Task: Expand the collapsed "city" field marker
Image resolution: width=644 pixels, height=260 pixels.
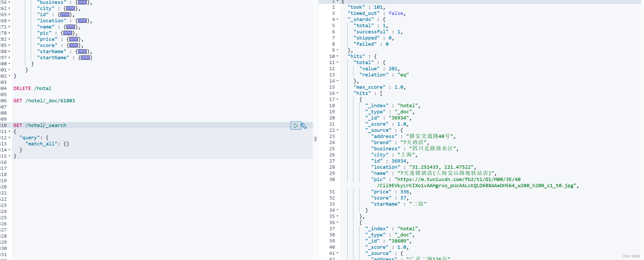Action: point(71,8)
